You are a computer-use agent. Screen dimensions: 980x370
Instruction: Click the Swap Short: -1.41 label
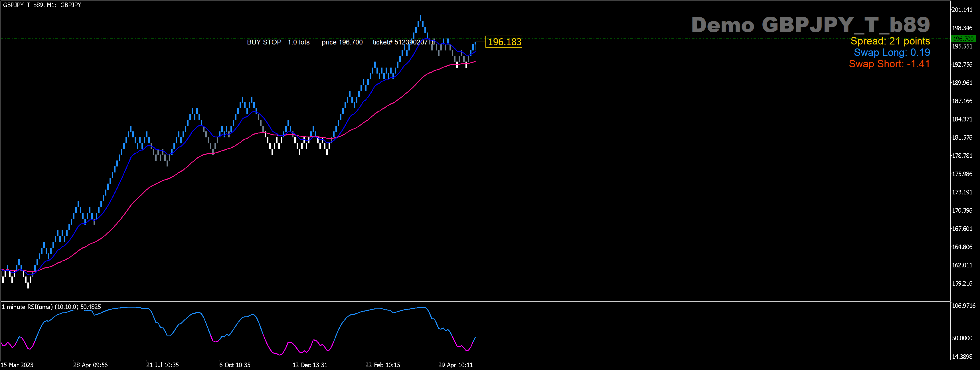coord(889,64)
